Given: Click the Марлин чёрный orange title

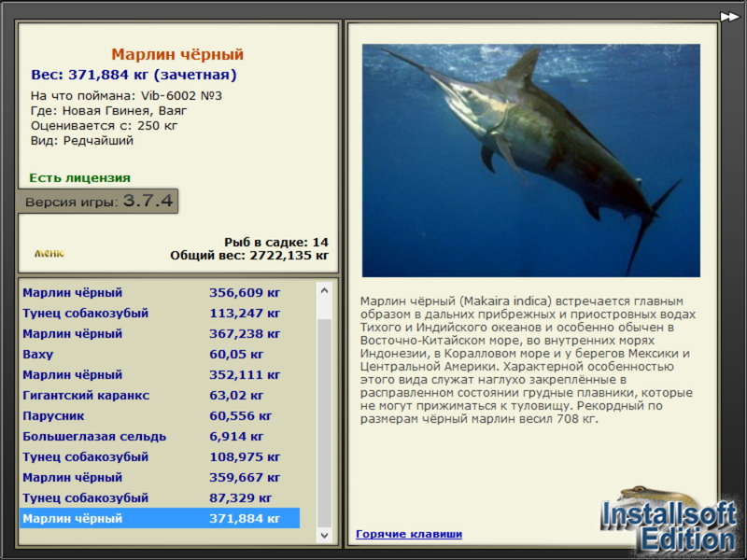Looking at the screenshot, I should [177, 54].
